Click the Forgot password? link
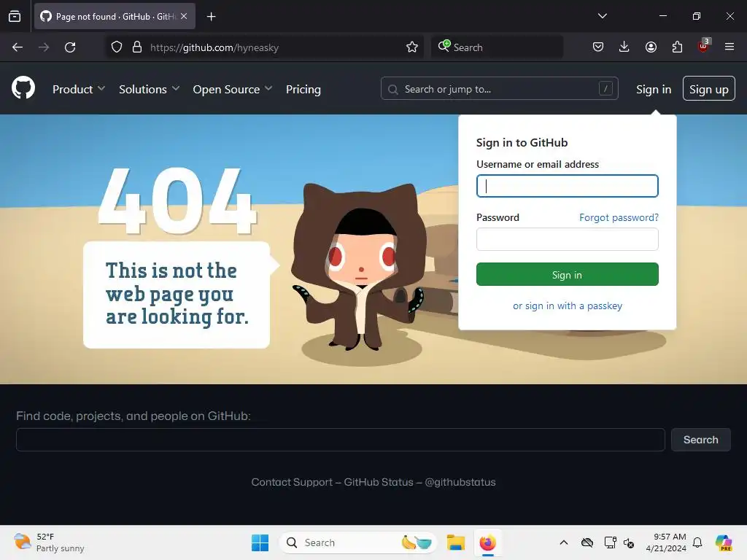This screenshot has width=747, height=560. click(x=619, y=217)
